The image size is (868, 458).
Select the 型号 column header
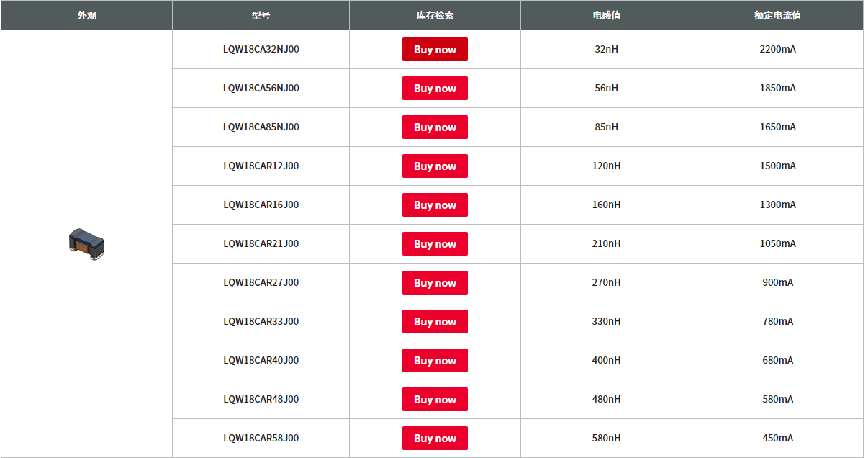click(x=261, y=15)
